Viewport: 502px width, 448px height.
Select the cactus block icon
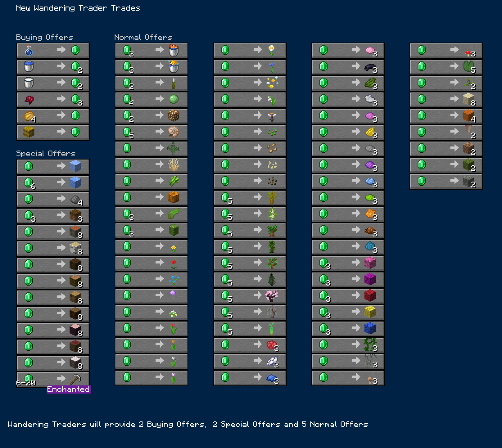[x=174, y=230]
